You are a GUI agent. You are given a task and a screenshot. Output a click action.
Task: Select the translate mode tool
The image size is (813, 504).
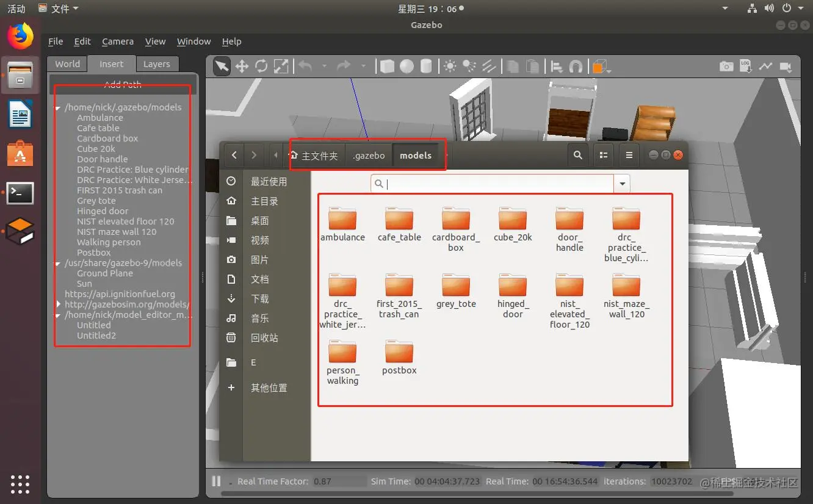242,67
